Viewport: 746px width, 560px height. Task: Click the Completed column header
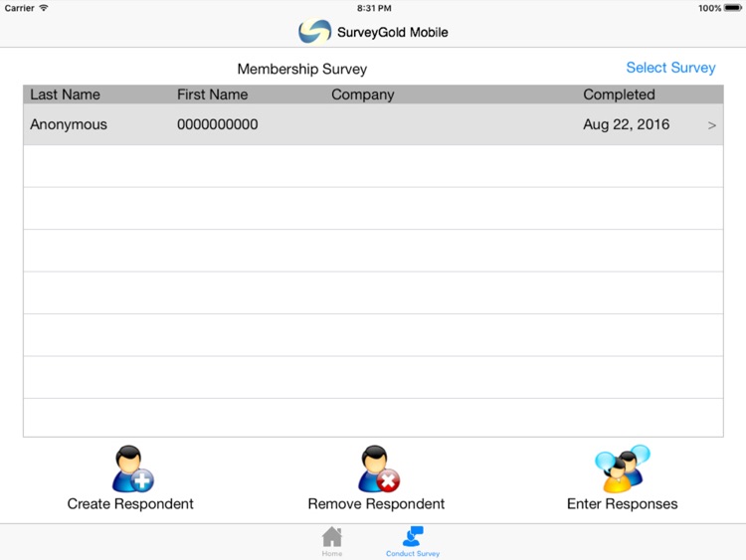tap(619, 94)
